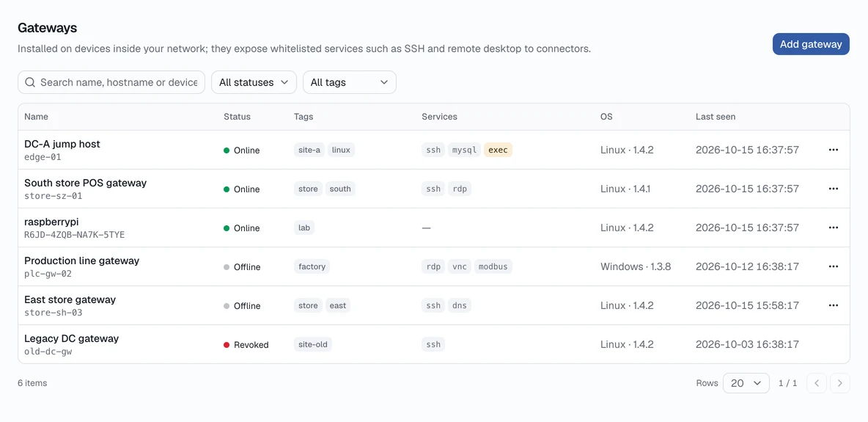Viewport: 868px width, 422px height.
Task: Click the highlighted exec service chip
Action: (499, 150)
